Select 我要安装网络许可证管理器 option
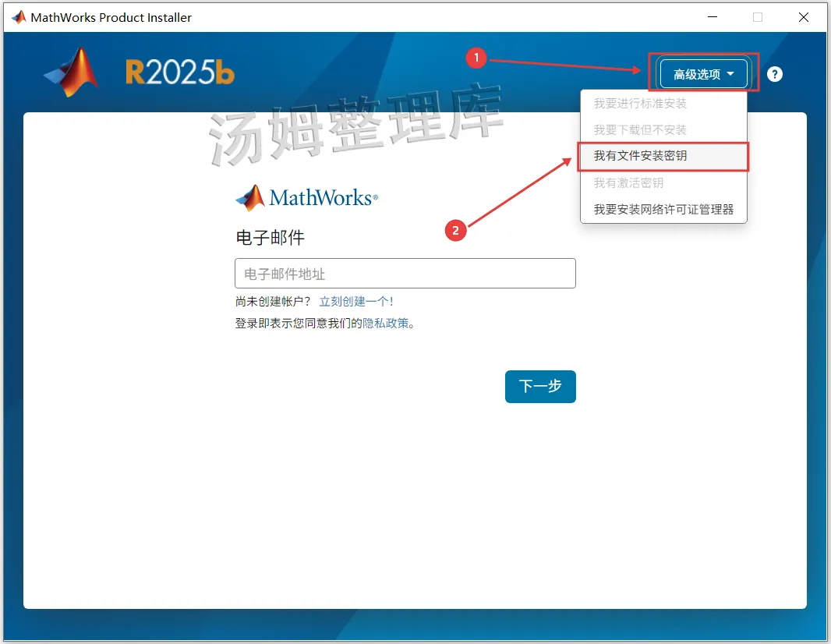The height and width of the screenshot is (644, 831). click(663, 210)
